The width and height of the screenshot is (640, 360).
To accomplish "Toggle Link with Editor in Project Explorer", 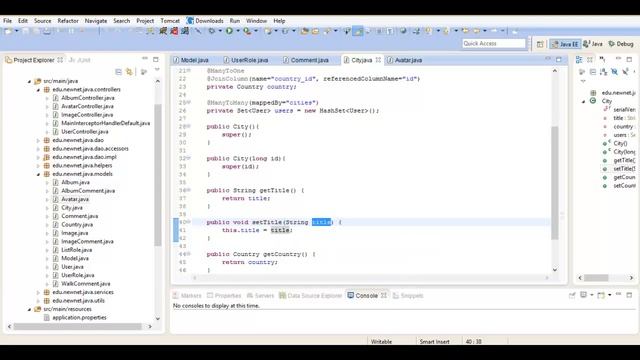I will tap(129, 72).
